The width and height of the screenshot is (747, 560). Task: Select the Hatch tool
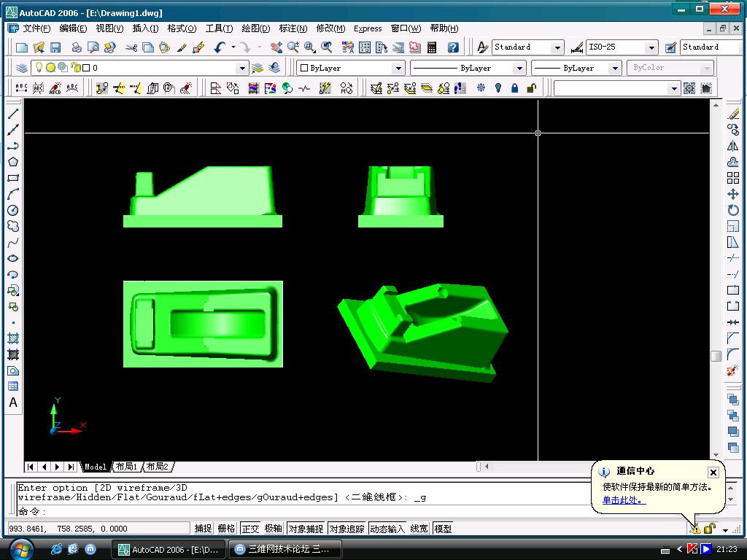click(13, 339)
